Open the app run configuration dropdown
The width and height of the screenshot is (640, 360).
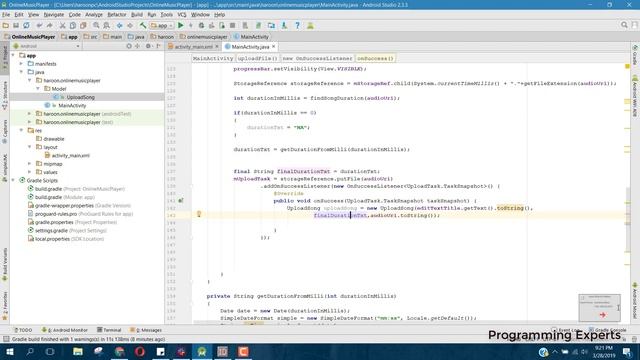coord(162,25)
